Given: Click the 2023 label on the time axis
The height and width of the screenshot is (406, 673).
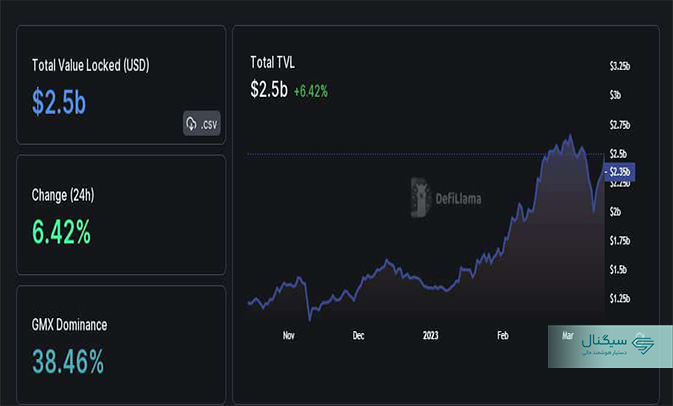Looking at the screenshot, I should tap(430, 336).
